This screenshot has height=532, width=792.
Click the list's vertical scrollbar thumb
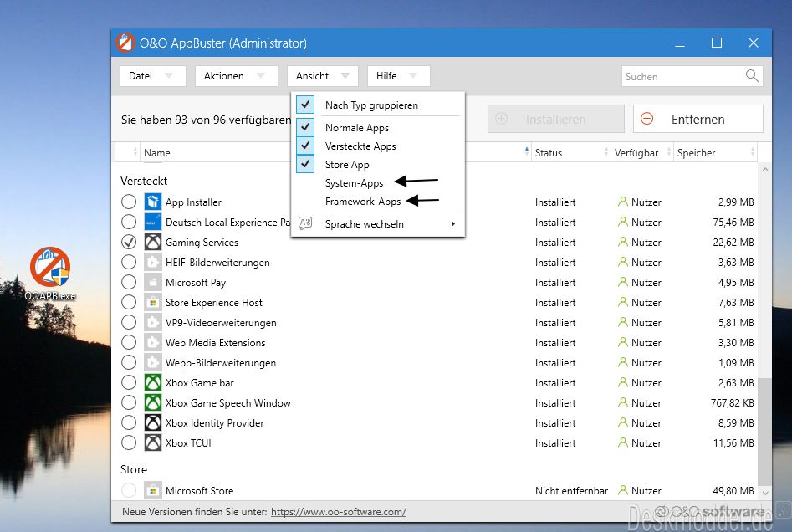click(x=764, y=431)
